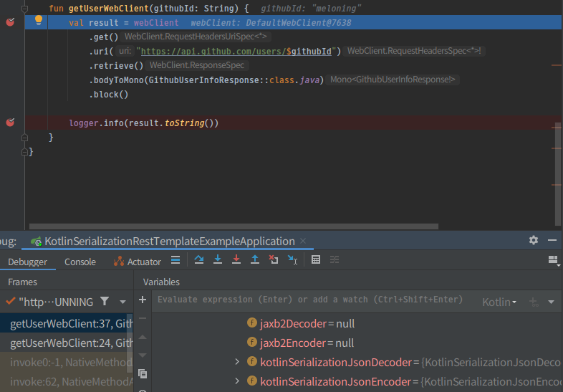563x392 pixels.
Task: Move watch down with the down arrow
Action: click(143, 355)
